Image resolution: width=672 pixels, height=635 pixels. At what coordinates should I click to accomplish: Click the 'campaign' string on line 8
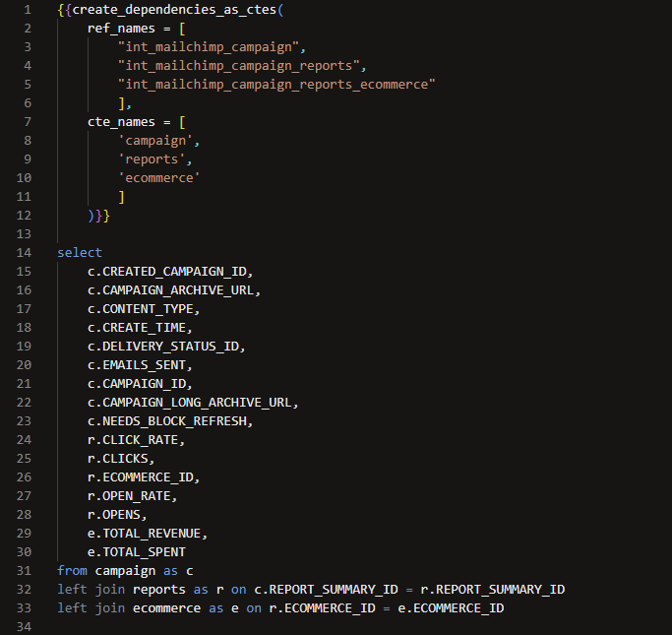coord(155,141)
